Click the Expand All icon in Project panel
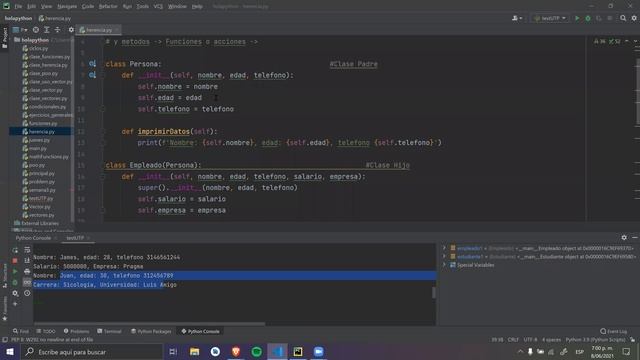Image resolution: width=640 pixels, height=360 pixels. [47, 30]
